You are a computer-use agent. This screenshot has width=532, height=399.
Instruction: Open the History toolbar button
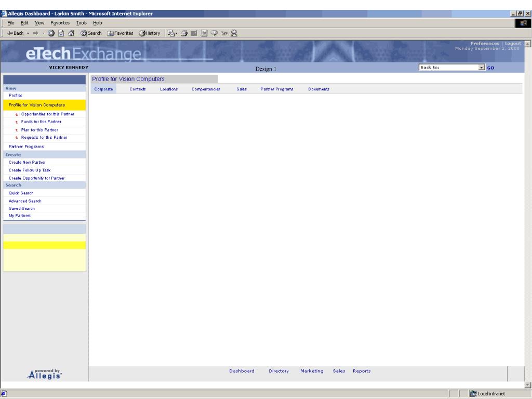click(x=149, y=33)
